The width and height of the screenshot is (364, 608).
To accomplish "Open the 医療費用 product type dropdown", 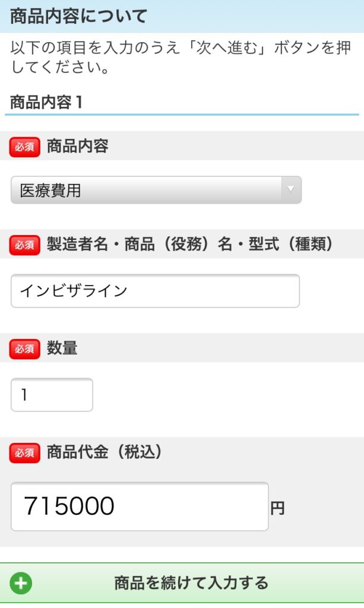I will (156, 191).
